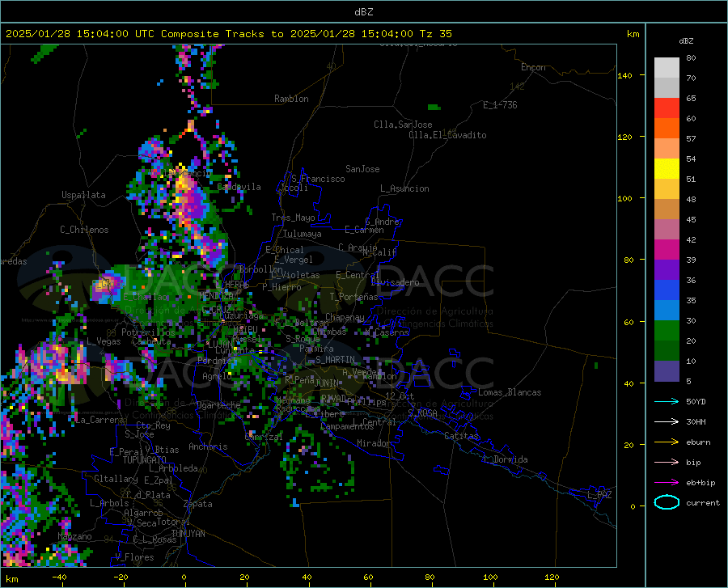Click the '140' tick label on the km axis
Image resolution: width=728 pixels, height=588 pixels.
(625, 75)
